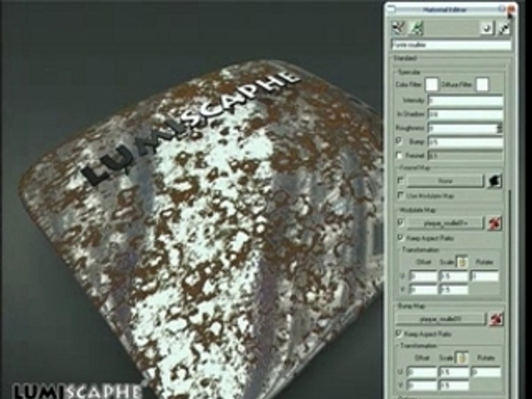Viewport: 532px width, 399px height.
Task: Click the Bump Map U Offset field
Action: [422, 372]
